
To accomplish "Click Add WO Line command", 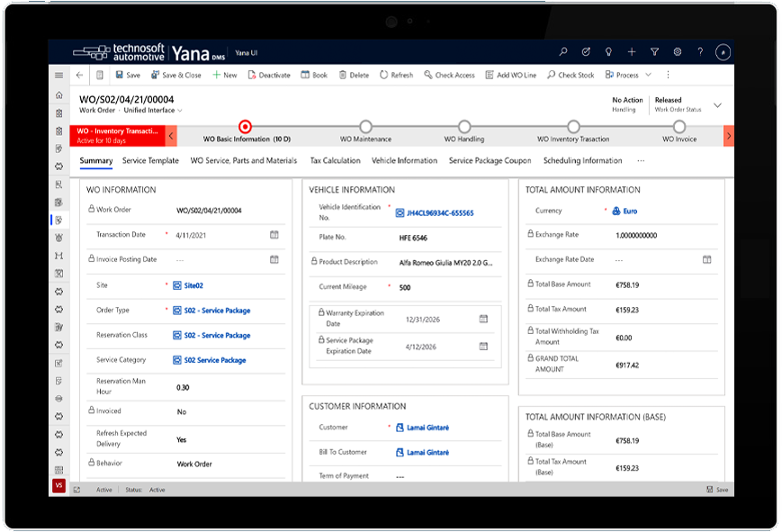I will [511, 75].
